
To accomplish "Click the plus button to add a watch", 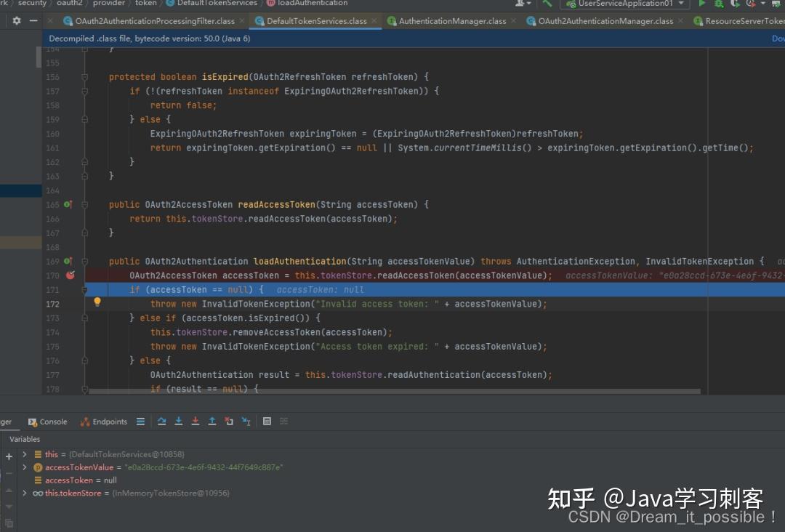I will coord(9,456).
